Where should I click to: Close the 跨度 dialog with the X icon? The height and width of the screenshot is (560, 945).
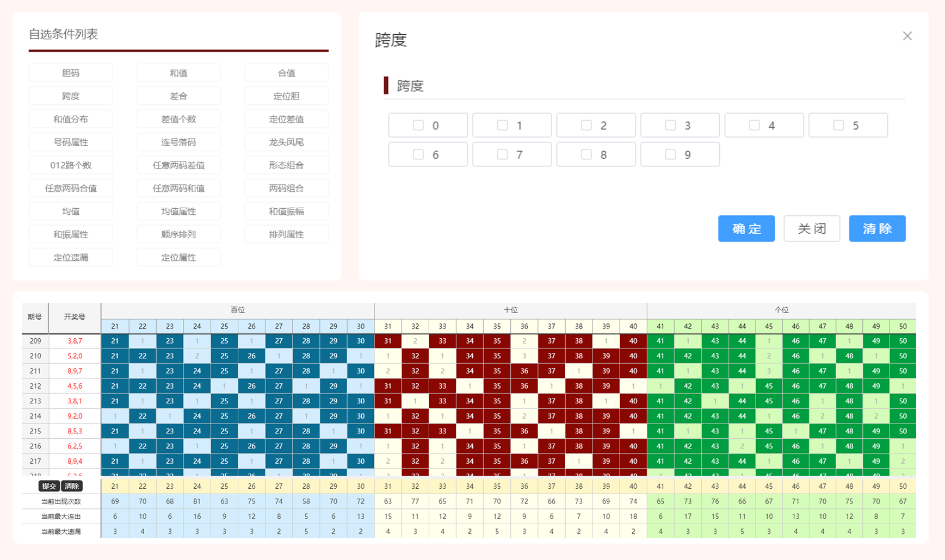[x=907, y=36]
